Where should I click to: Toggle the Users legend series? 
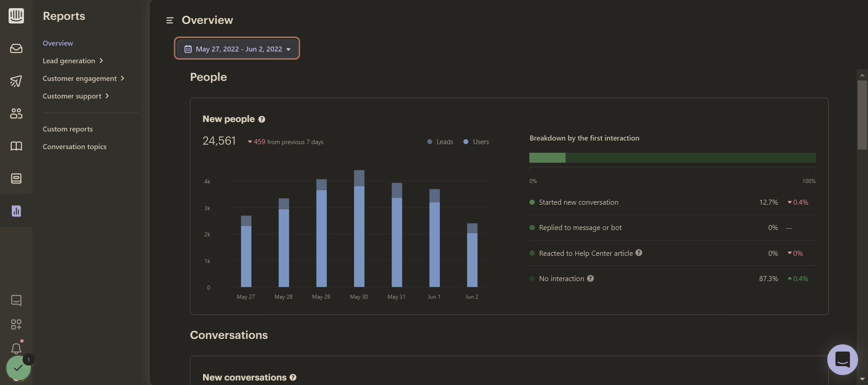(x=476, y=142)
